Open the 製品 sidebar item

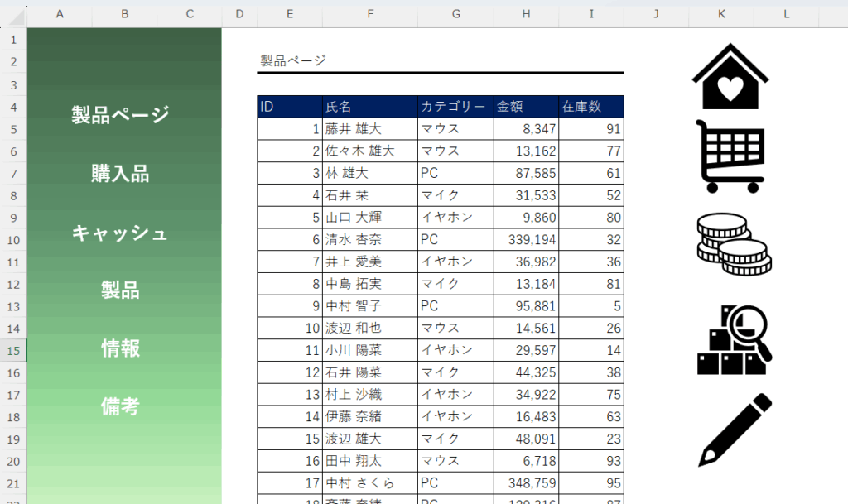click(120, 290)
